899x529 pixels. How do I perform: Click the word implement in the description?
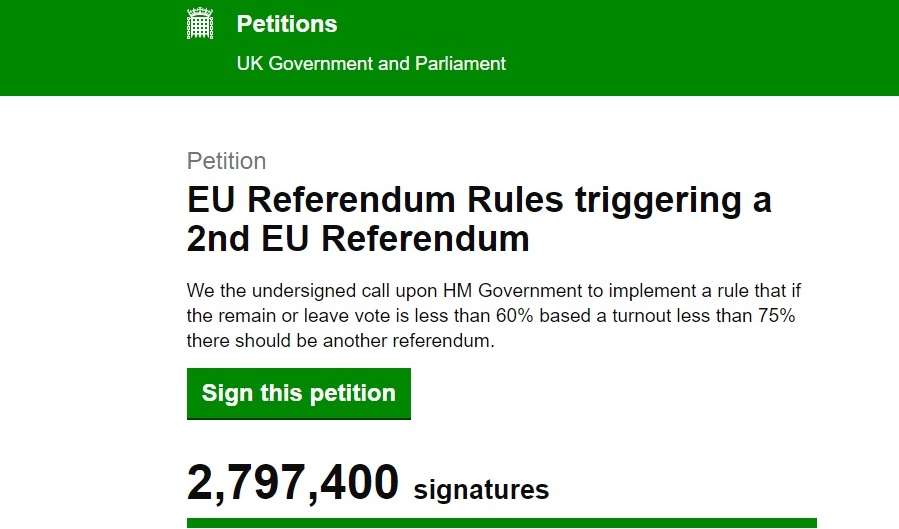point(652,291)
